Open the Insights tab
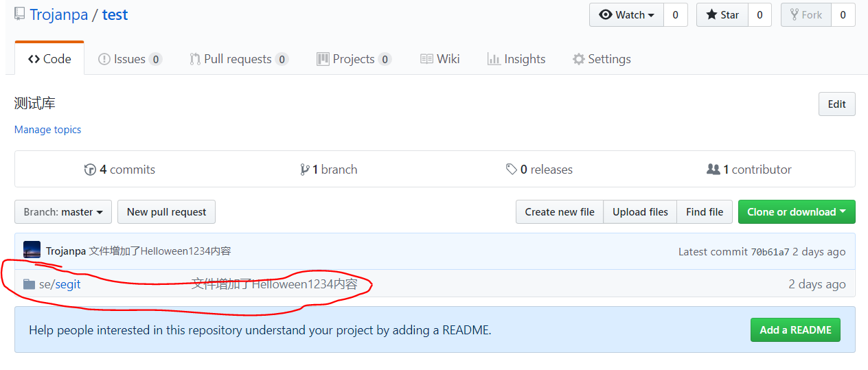 pyautogui.click(x=516, y=59)
